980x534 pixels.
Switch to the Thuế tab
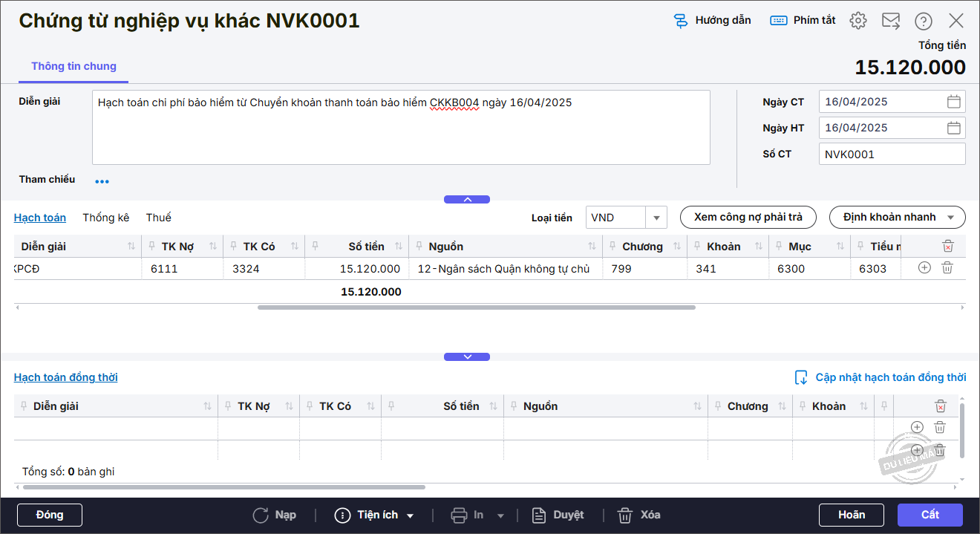(159, 218)
